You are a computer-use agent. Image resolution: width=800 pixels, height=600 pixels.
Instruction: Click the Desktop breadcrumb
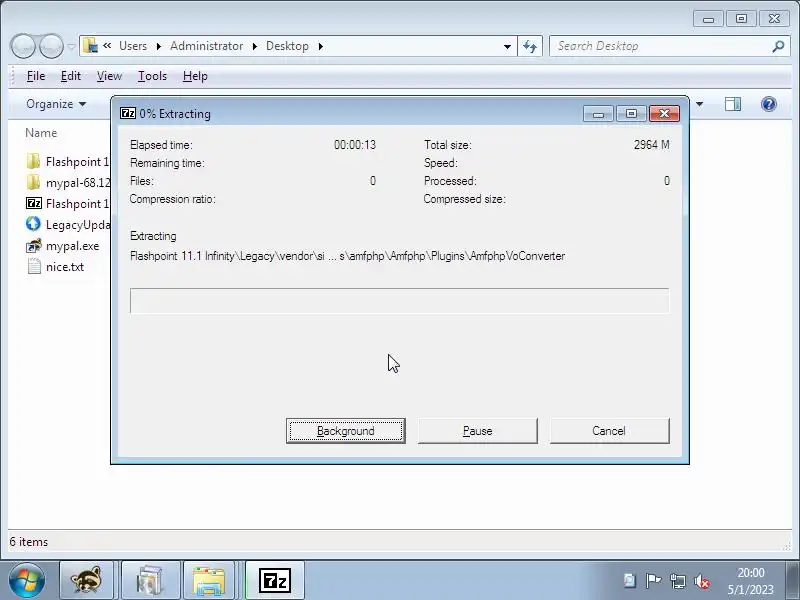[x=287, y=46]
